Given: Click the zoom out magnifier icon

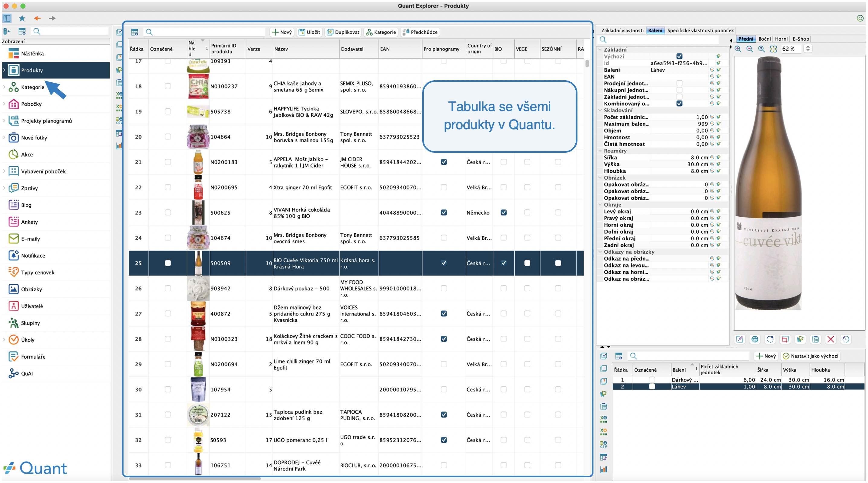Looking at the screenshot, I should click(750, 49).
